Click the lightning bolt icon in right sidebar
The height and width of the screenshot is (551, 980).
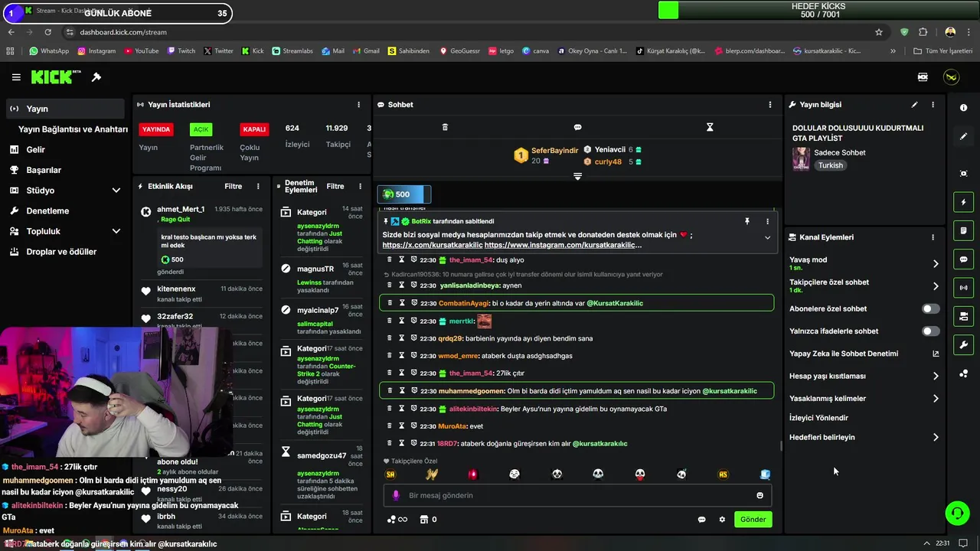(963, 202)
